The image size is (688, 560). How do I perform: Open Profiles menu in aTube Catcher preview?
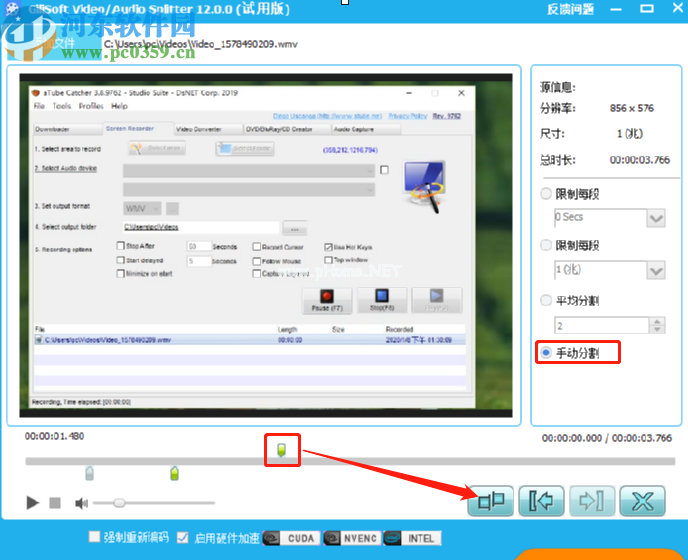(x=91, y=106)
